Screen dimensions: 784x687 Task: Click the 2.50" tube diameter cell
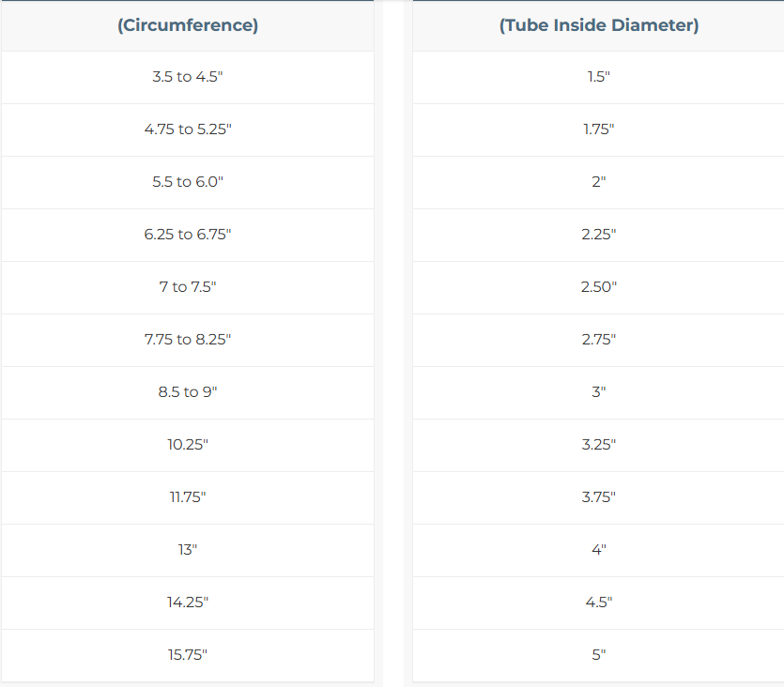point(598,287)
